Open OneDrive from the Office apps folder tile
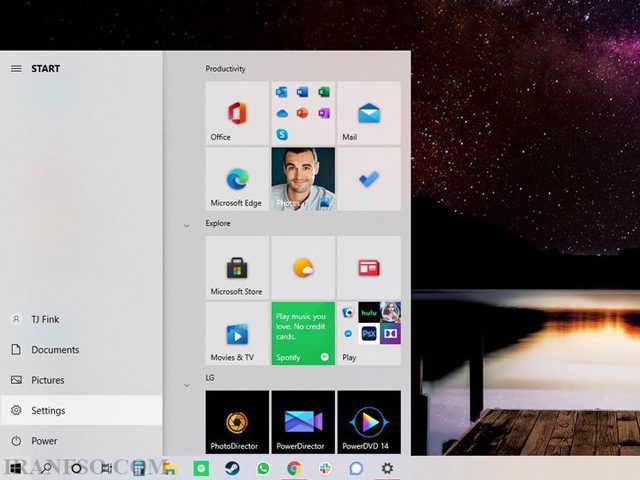The image size is (640, 480). pyautogui.click(x=282, y=113)
